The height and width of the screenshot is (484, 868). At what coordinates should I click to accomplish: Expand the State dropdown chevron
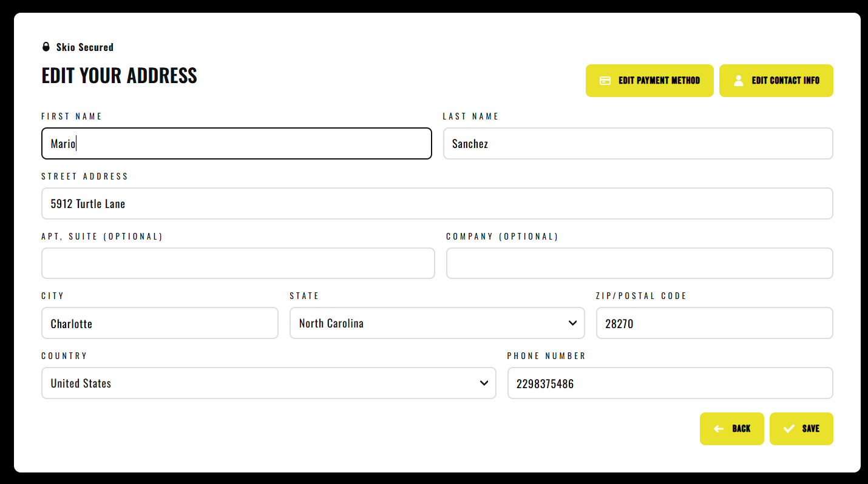pos(572,323)
